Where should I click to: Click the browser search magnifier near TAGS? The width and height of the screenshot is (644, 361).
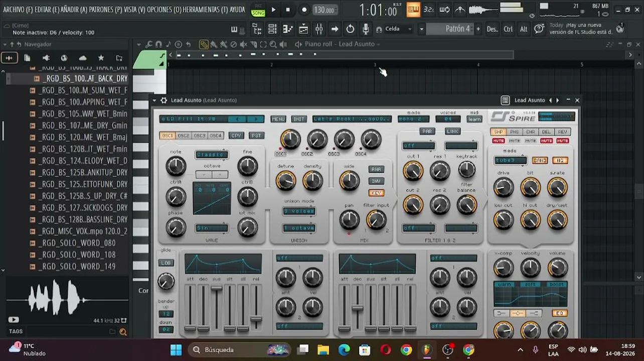(x=123, y=331)
